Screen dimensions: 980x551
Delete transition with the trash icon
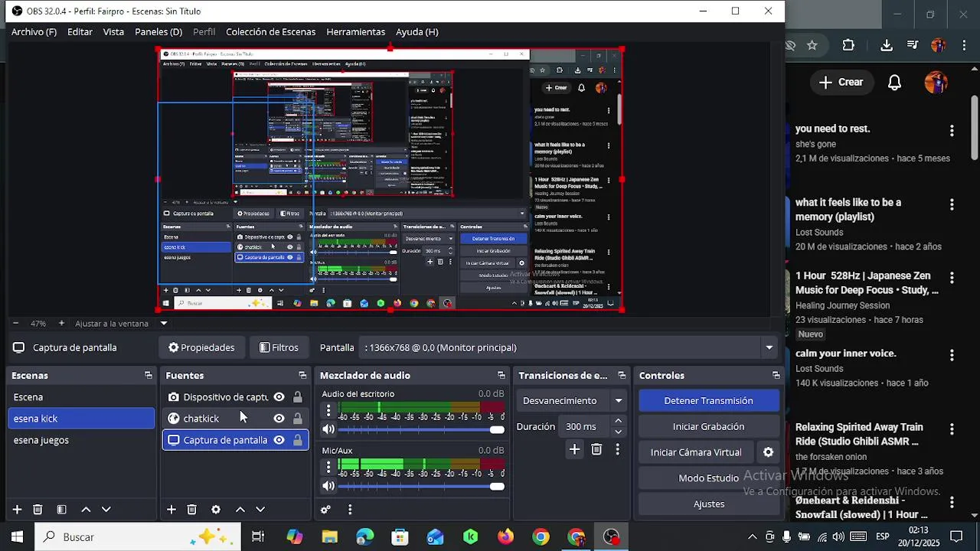pos(596,449)
